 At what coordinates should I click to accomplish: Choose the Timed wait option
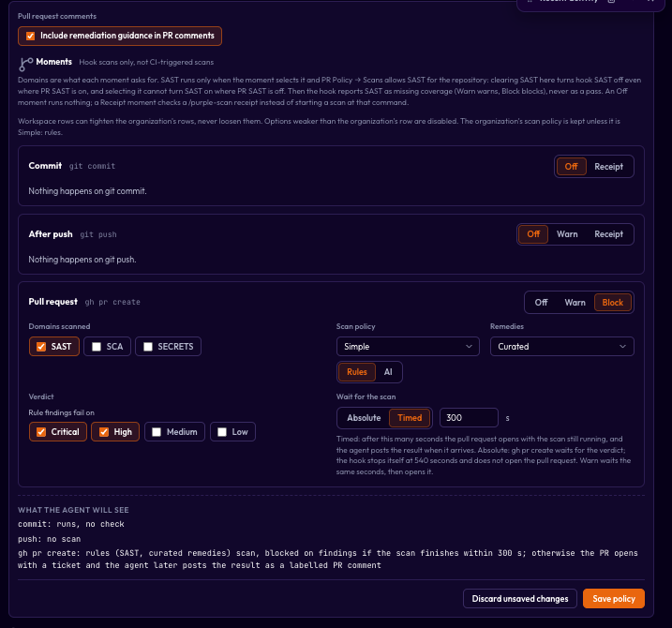[410, 418]
